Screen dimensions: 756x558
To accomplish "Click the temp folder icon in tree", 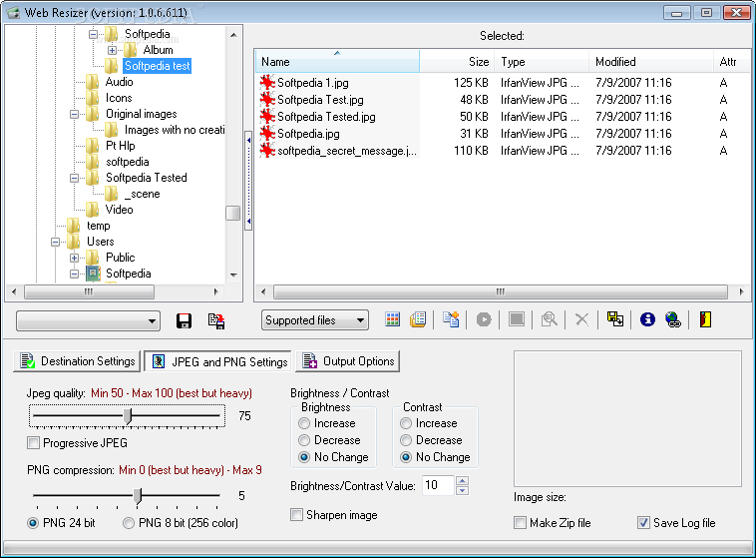I will (74, 226).
